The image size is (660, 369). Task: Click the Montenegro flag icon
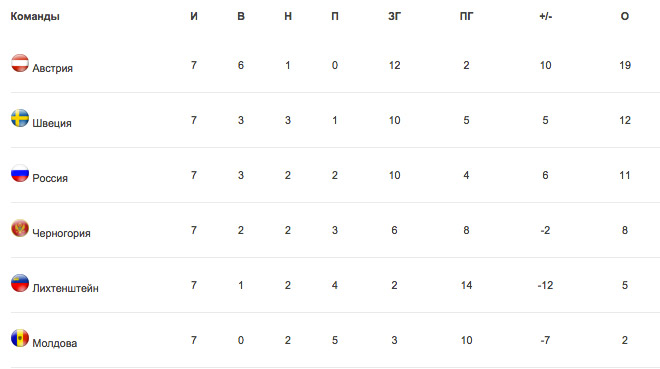20,228
